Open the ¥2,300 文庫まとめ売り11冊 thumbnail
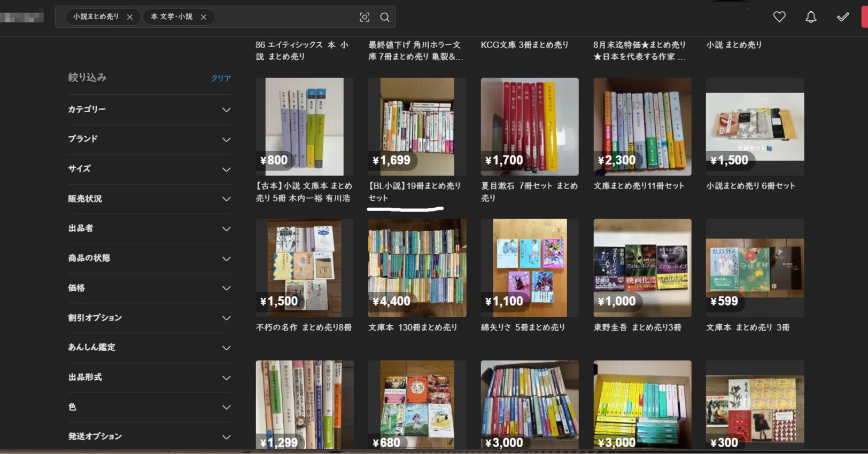This screenshot has height=454, width=868. pos(642,127)
